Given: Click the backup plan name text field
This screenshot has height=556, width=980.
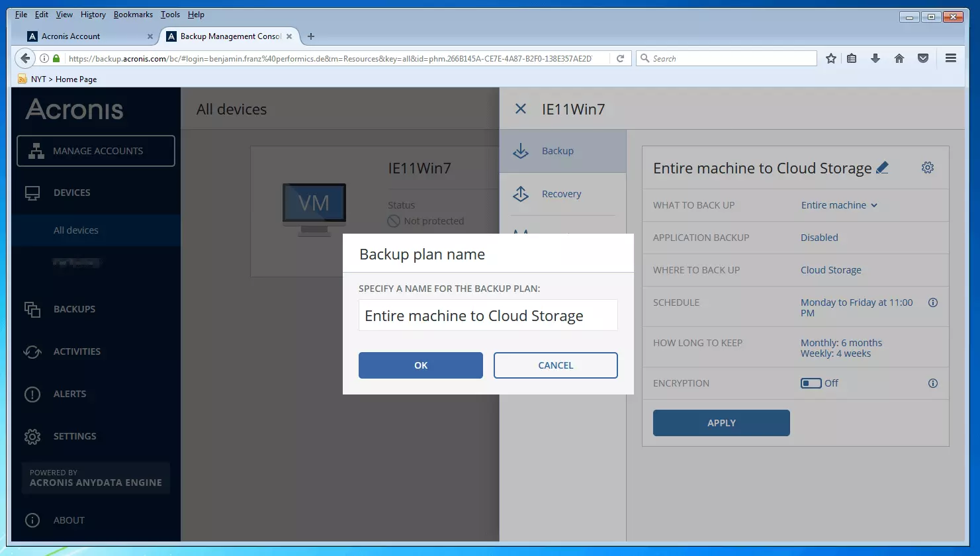Looking at the screenshot, I should click(488, 316).
